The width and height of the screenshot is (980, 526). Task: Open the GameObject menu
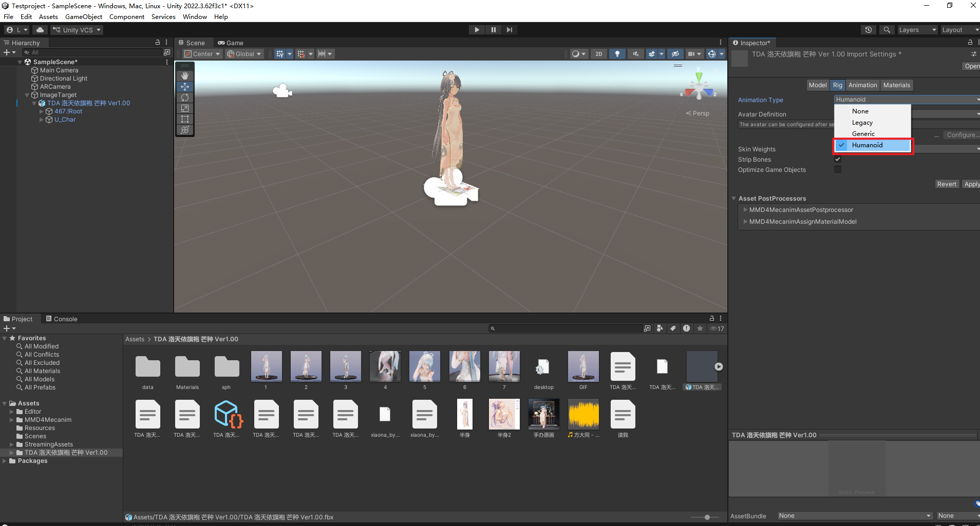[83, 17]
